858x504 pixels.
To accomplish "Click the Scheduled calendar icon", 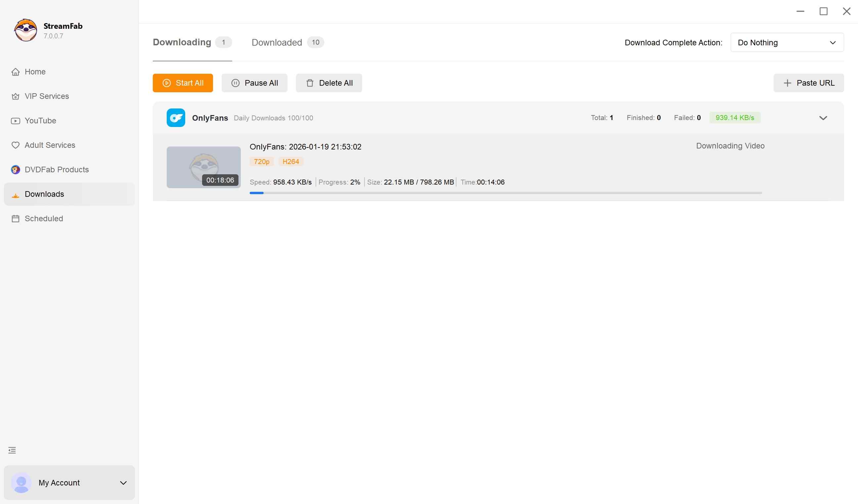I will pos(15,219).
